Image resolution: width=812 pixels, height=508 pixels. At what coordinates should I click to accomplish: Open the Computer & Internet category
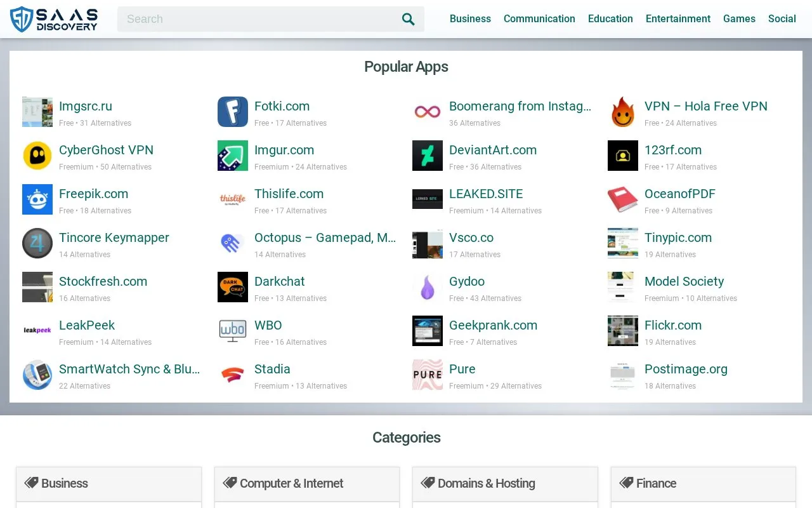click(x=307, y=484)
